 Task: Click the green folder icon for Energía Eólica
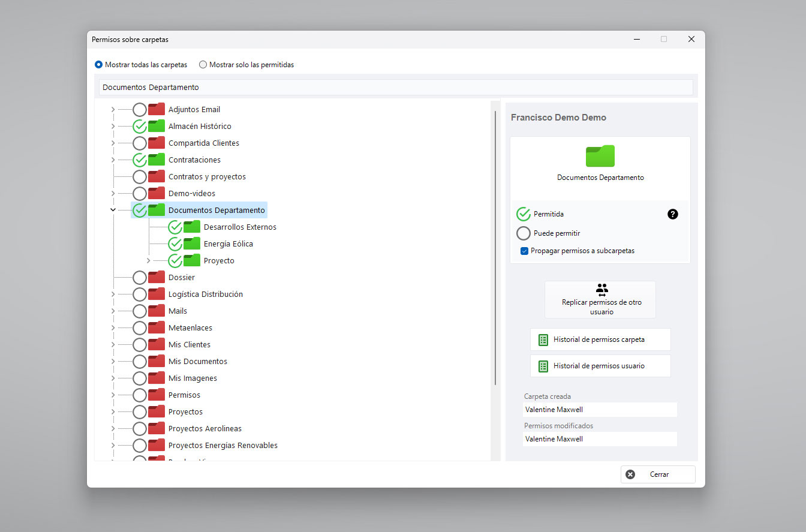(x=192, y=244)
